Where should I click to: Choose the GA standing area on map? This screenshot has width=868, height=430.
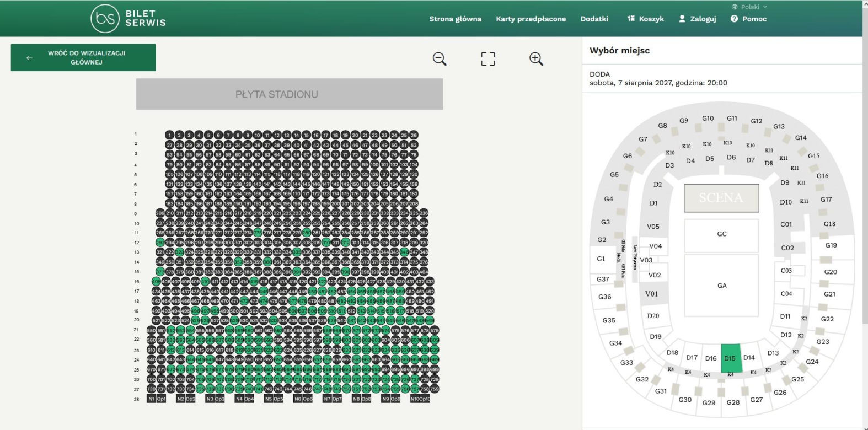(x=722, y=286)
